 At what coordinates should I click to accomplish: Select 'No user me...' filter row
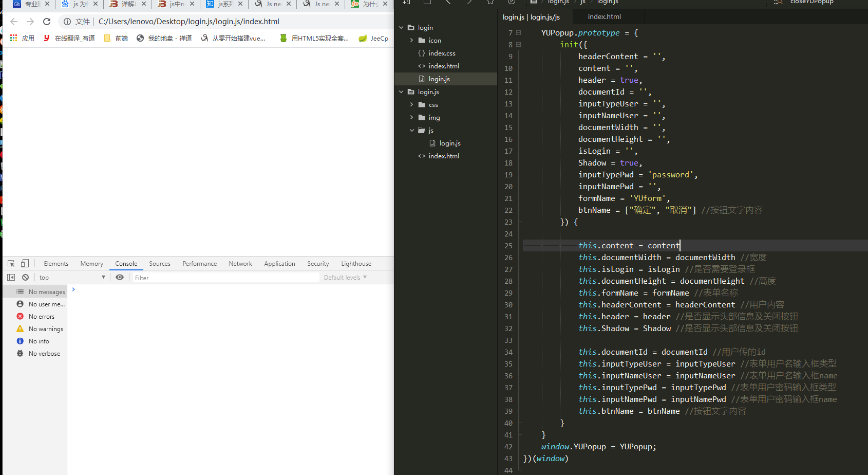[x=35, y=304]
